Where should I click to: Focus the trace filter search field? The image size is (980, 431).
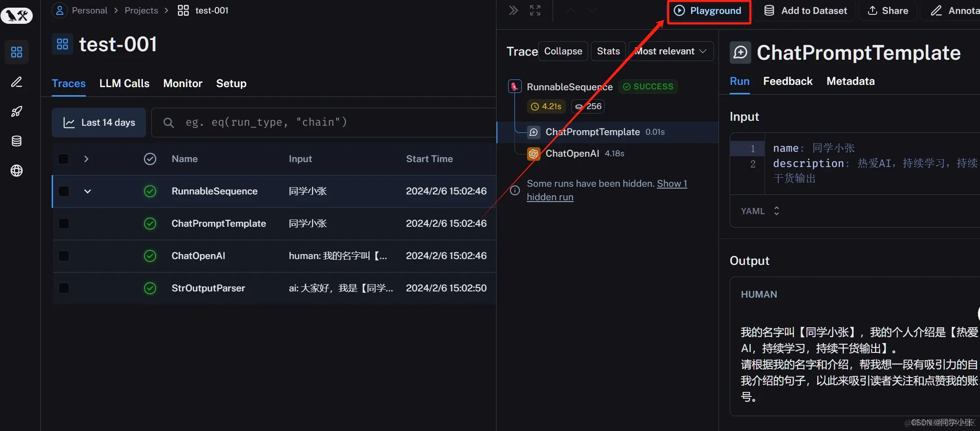[x=324, y=123]
